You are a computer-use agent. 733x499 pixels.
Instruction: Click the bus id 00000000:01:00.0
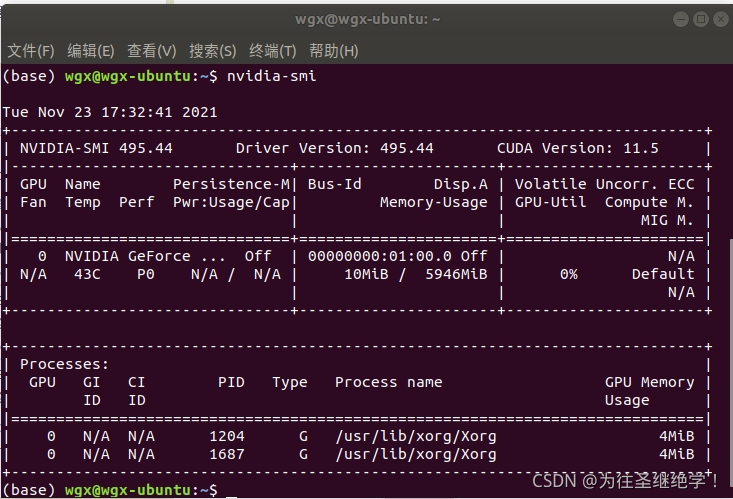point(380,256)
